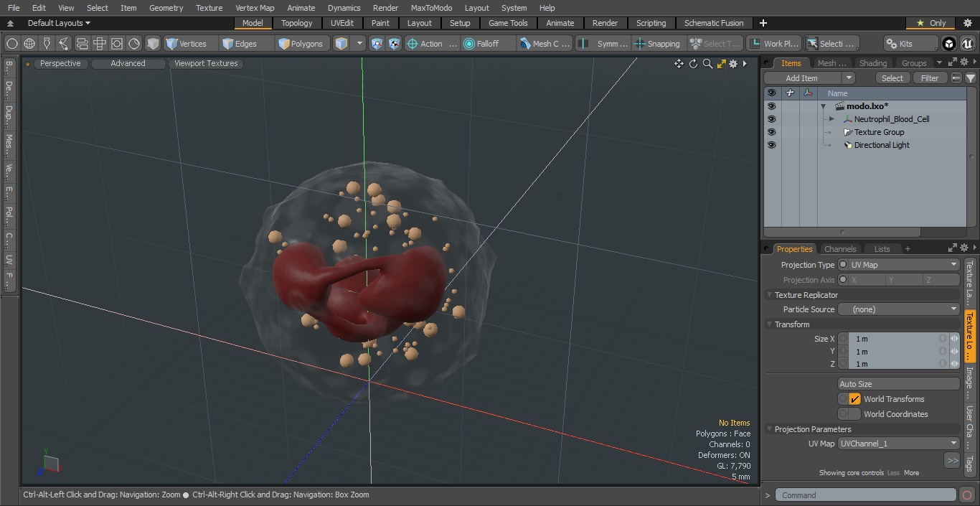Screen dimensions: 980x506
Task: Click the unwrapped cube tool icon
Action: (x=99, y=44)
